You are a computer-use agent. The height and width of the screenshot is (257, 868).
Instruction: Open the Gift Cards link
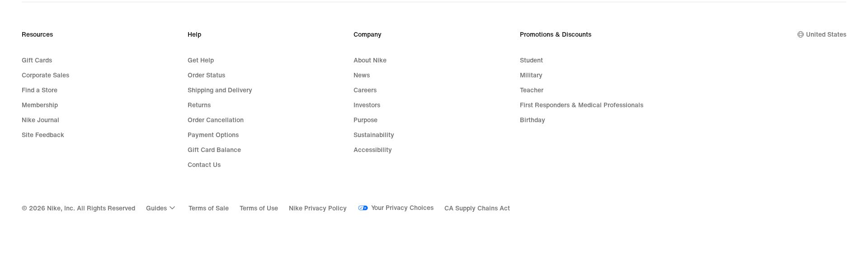point(37,60)
